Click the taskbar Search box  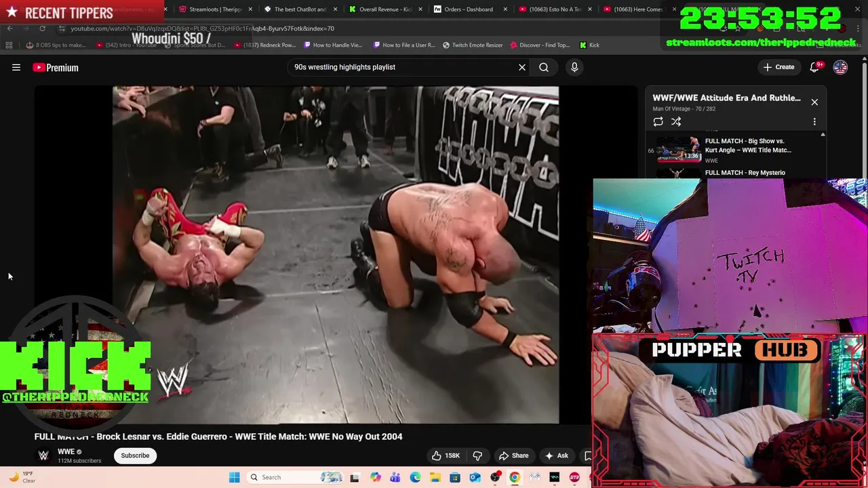(295, 477)
